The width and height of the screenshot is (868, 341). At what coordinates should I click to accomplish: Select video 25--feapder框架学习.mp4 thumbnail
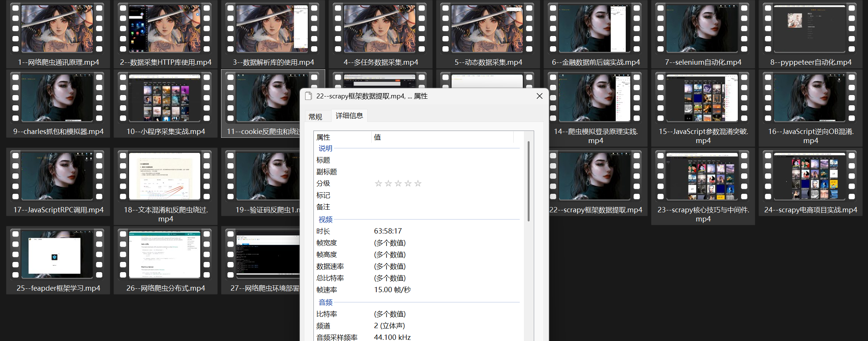tap(57, 254)
